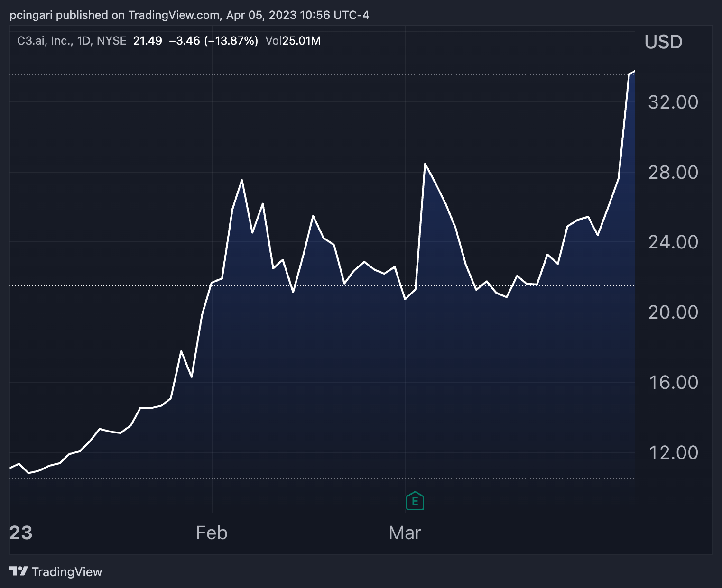Click the 24.00 price axis label
Screen dimensions: 722x588
pos(673,242)
